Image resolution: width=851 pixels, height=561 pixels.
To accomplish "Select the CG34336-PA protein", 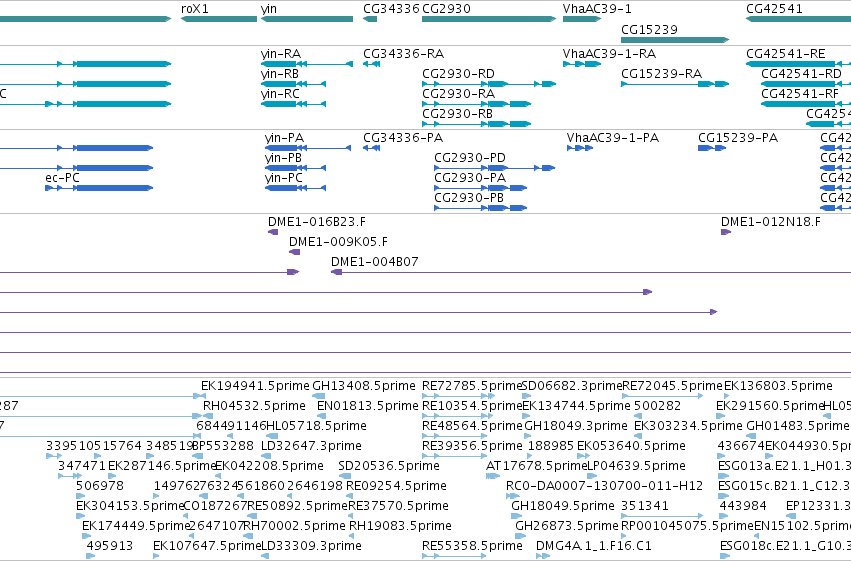I will pos(371,148).
